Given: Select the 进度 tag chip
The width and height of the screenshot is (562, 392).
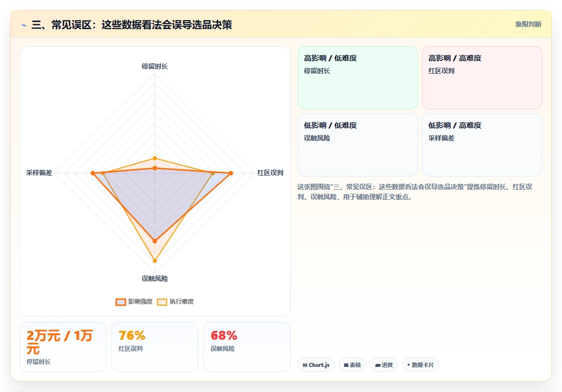Looking at the screenshot, I should 384,365.
